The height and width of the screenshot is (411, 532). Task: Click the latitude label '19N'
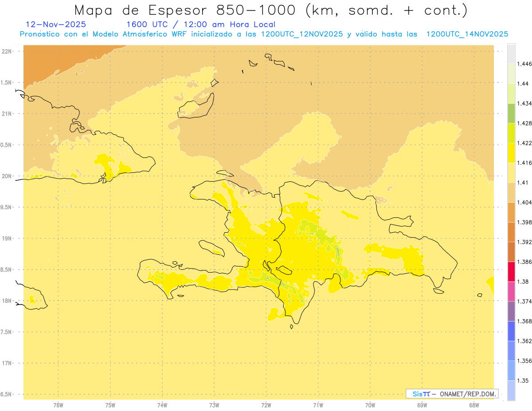pos(7,239)
